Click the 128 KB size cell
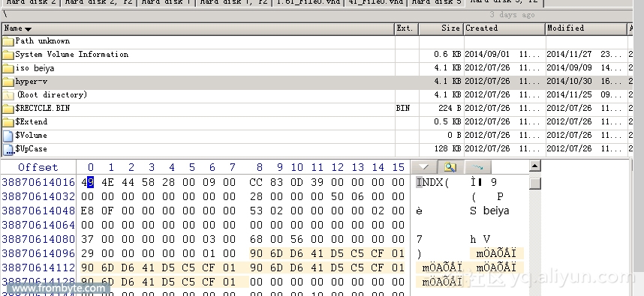644x296 pixels. pyautogui.click(x=447, y=149)
